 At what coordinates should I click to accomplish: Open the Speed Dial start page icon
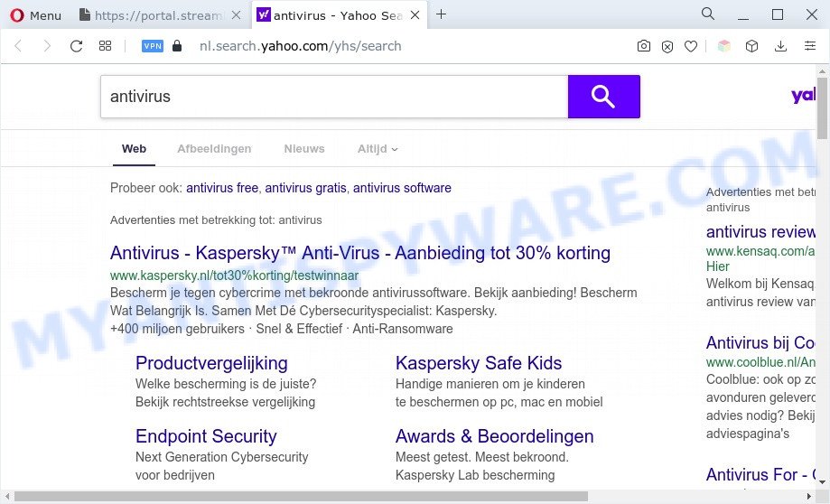[106, 46]
